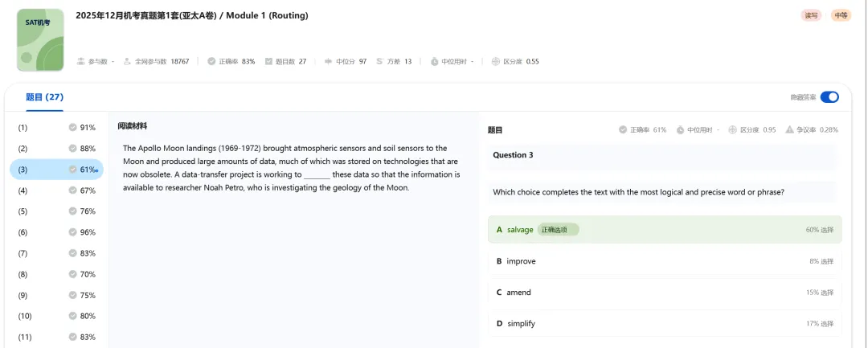This screenshot has height=348, width=868.
Task: Click the 题目数 checkbox-style icon
Action: 268,61
